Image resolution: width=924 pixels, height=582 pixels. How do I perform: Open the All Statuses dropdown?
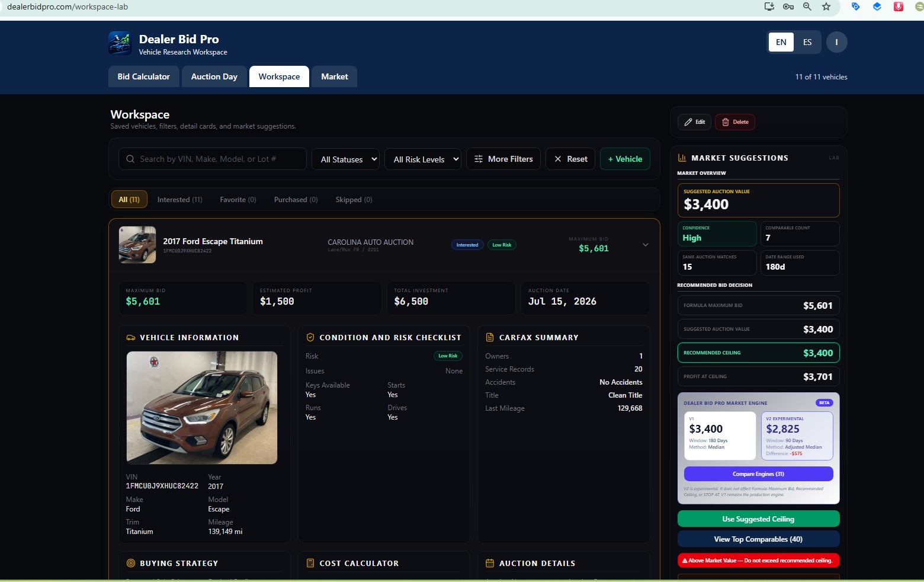click(345, 159)
